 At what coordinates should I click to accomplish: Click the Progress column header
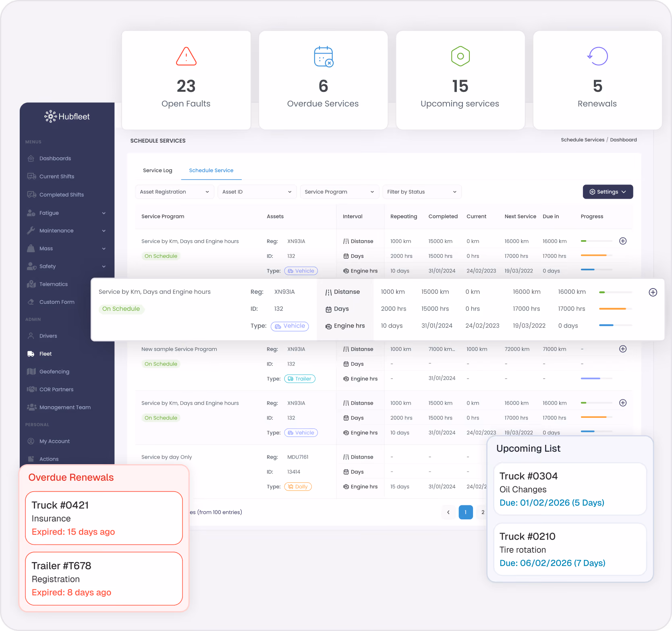point(592,216)
